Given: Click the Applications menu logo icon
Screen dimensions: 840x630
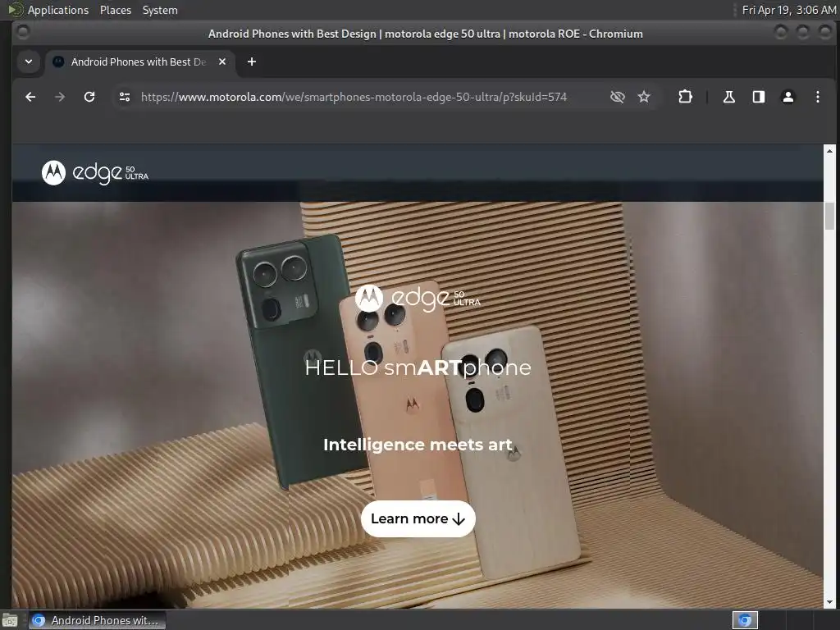Looking at the screenshot, I should point(15,10).
